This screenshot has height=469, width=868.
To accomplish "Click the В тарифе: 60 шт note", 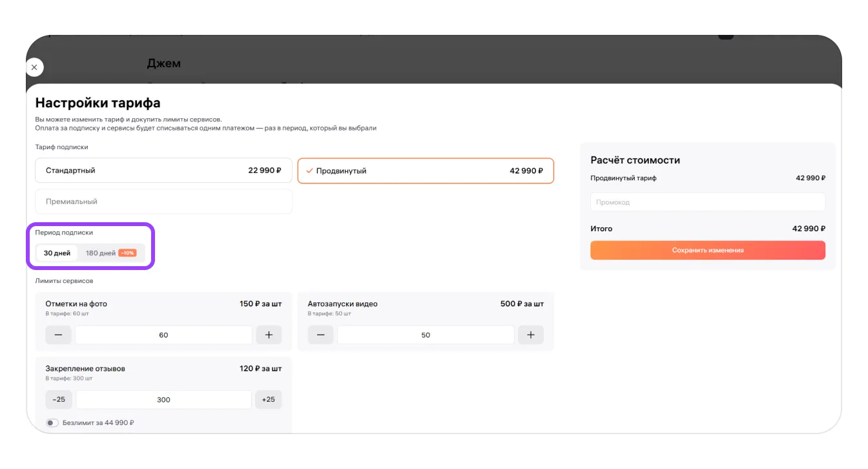I will coord(67,314).
